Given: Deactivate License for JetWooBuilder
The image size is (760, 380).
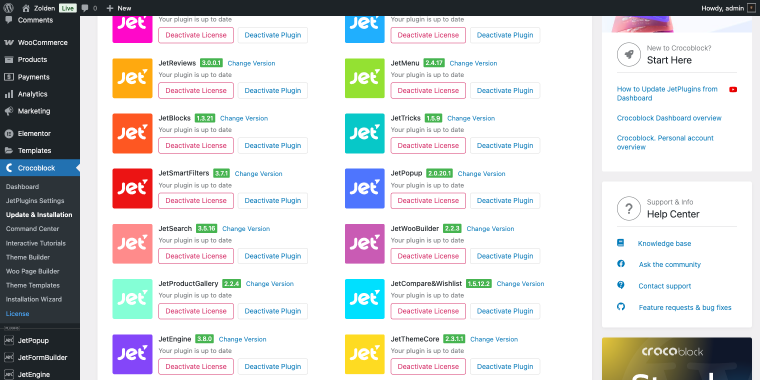Looking at the screenshot, I should [428, 256].
